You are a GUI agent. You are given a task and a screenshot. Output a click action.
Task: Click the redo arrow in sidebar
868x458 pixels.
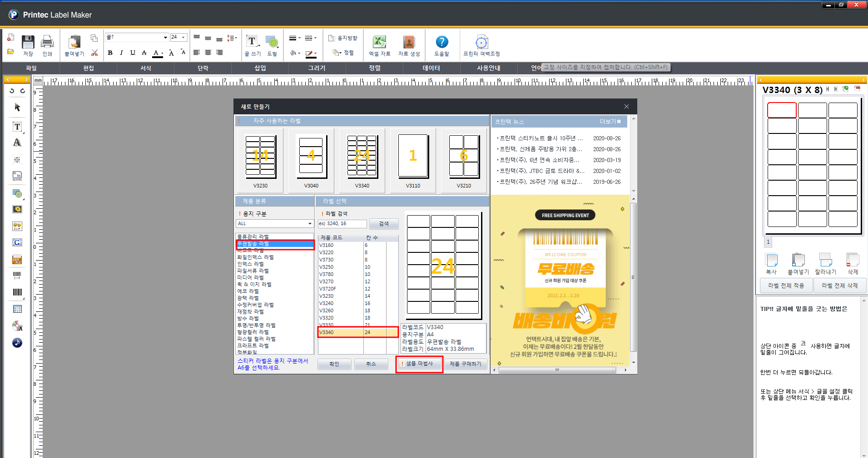tap(22, 91)
